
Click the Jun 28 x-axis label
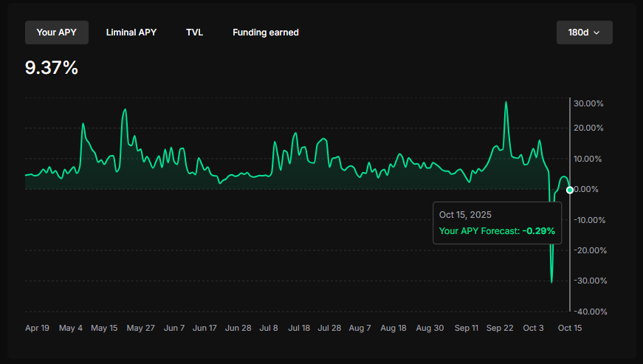coord(238,328)
